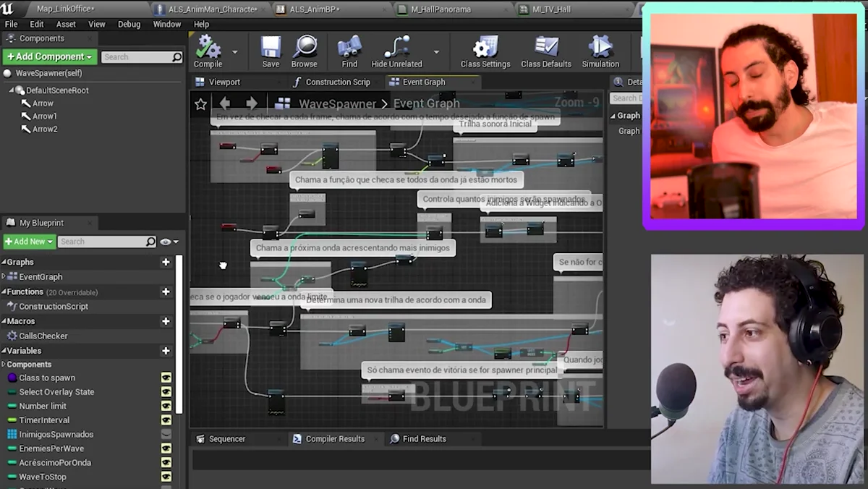
Task: Toggle visibility eye for Number limit
Action: coord(166,406)
